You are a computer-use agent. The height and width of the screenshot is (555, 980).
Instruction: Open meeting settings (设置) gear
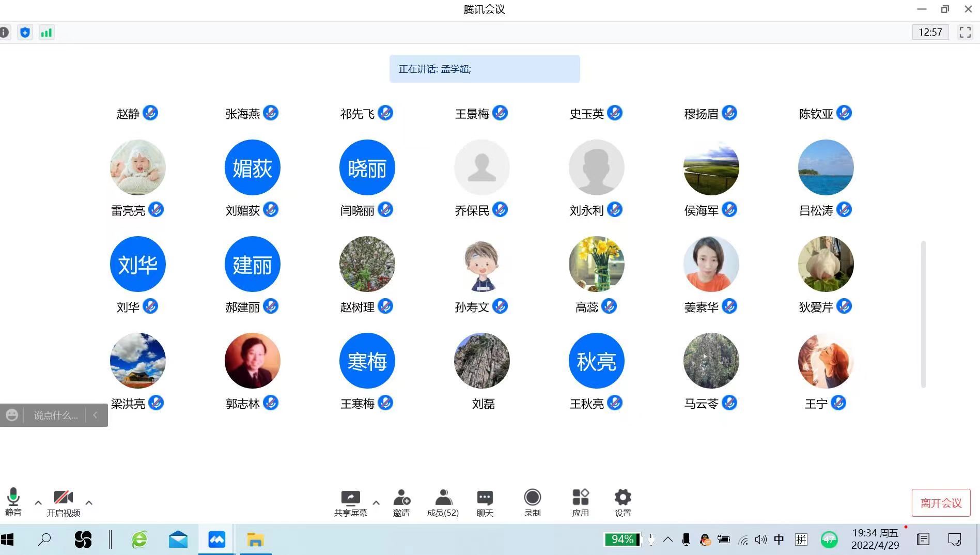pos(623,502)
